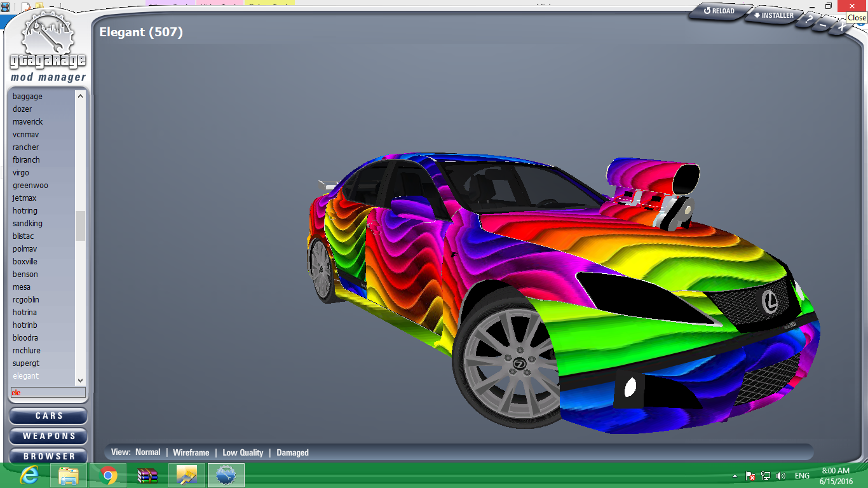Open File Explorer from the taskbar

point(69,475)
